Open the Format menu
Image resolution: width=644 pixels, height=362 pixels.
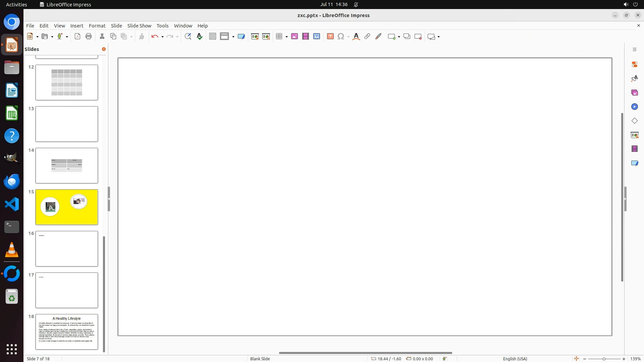pos(97,25)
